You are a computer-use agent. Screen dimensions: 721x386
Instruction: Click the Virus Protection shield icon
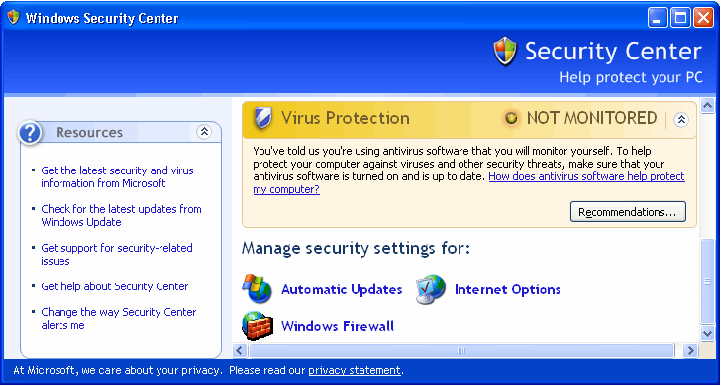263,118
